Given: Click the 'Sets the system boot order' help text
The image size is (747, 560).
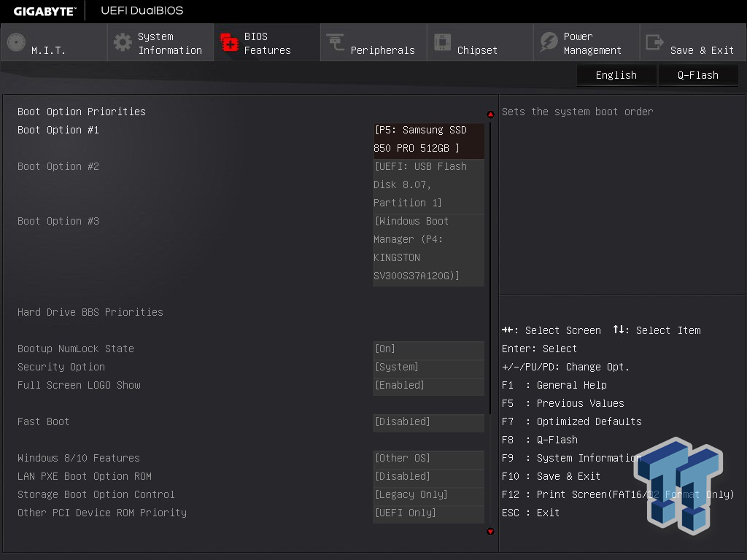Looking at the screenshot, I should (x=578, y=112).
